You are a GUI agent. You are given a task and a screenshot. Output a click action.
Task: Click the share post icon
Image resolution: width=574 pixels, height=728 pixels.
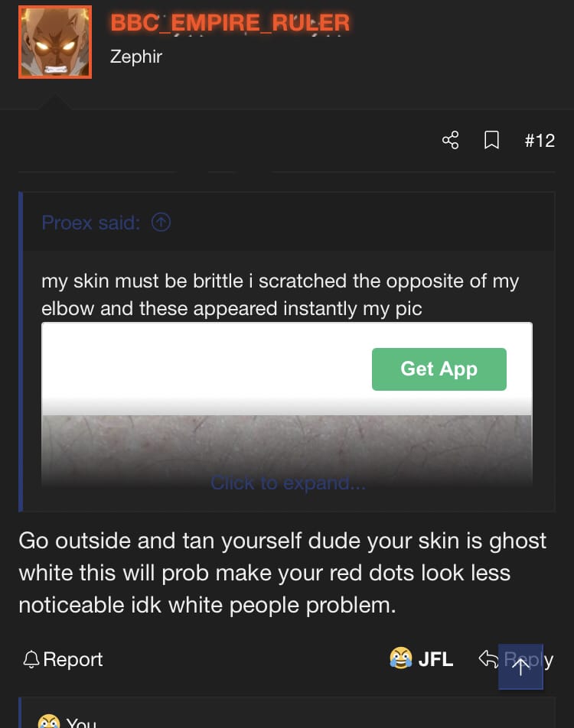pos(450,140)
